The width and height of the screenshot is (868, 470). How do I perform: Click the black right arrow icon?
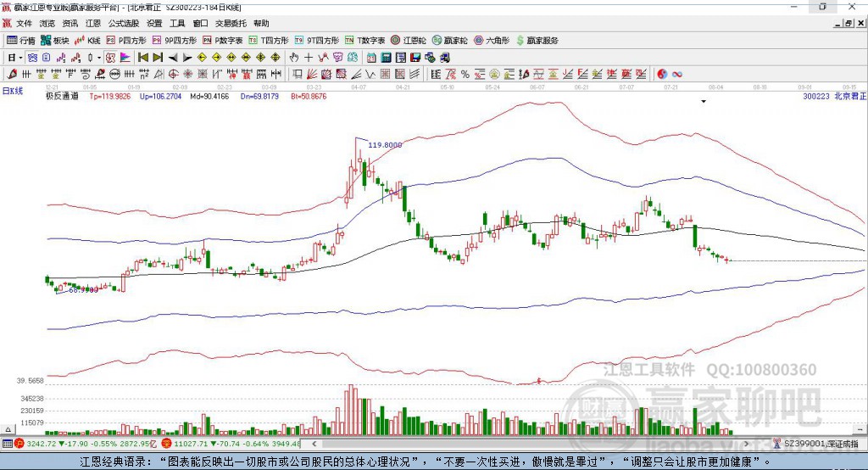(187, 58)
